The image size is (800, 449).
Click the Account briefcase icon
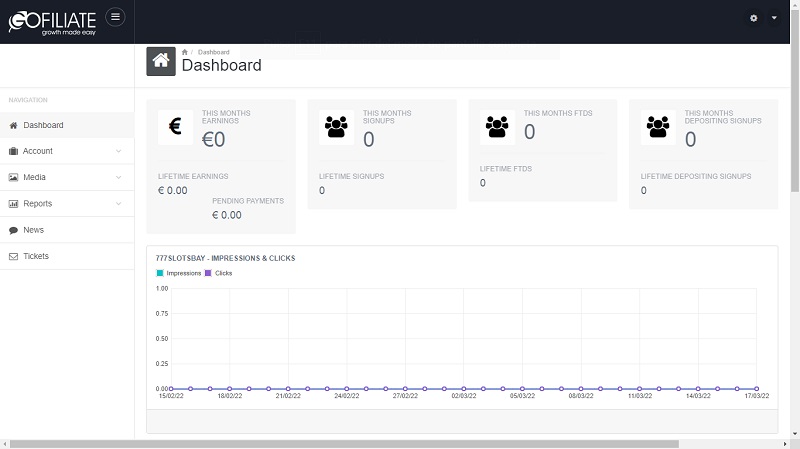[x=13, y=151]
